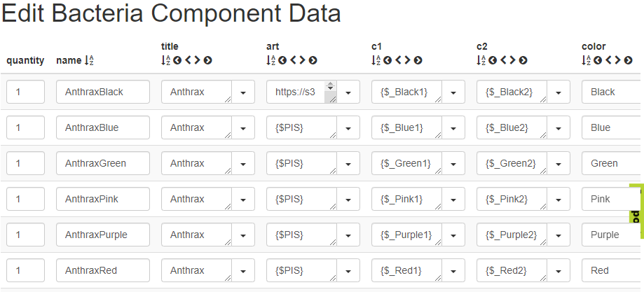This screenshot has width=644, height=292.
Task: Click the Green color field
Action: [610, 163]
